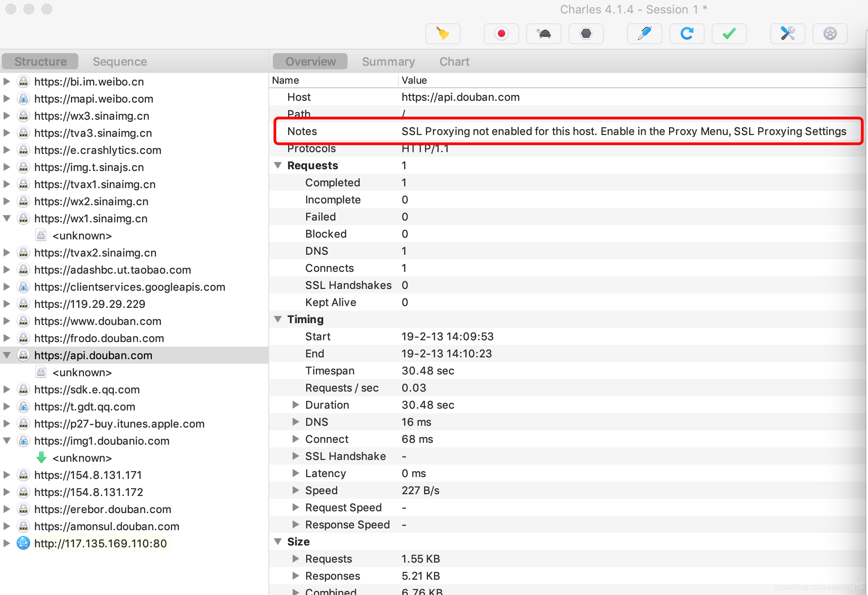Image resolution: width=868 pixels, height=595 pixels.
Task: Select the https://154.8.131.172 host
Action: tap(89, 492)
